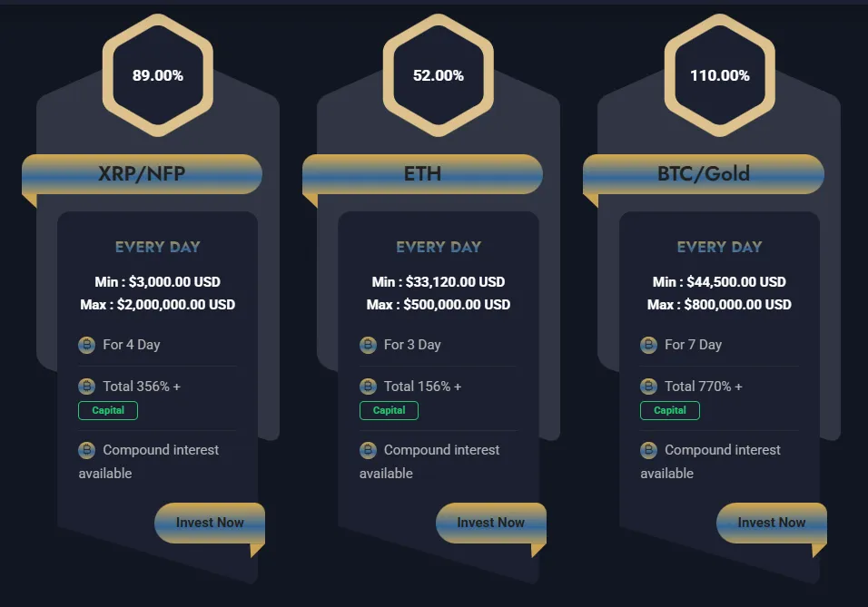Click coin icon beside XRP/NFP 'Total 356%'

(x=87, y=387)
